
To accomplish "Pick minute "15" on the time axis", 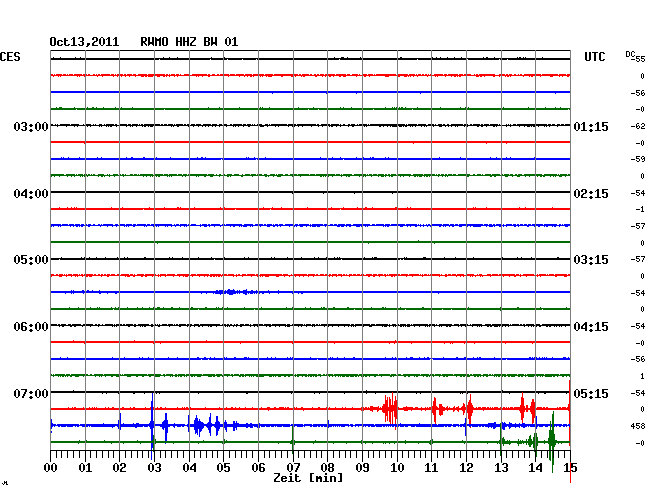I will pyautogui.click(x=570, y=468).
